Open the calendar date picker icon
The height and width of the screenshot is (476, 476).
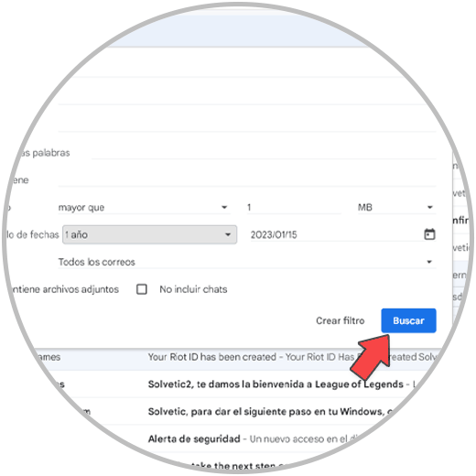point(429,234)
